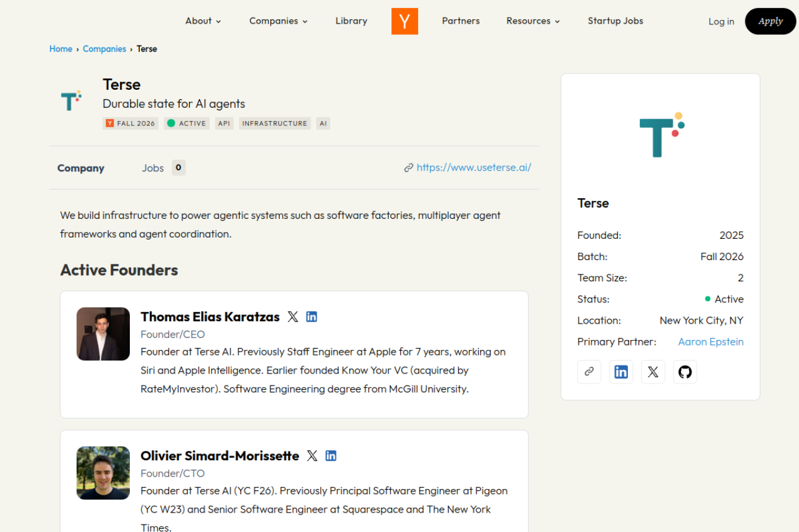View Thomas Elias Karatzas's profile photo
This screenshot has height=532, width=799.
click(x=103, y=334)
